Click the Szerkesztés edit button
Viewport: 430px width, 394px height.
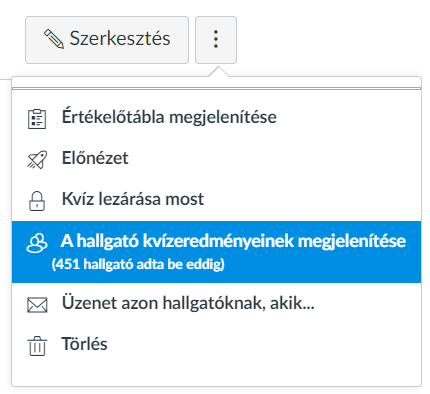107,40
